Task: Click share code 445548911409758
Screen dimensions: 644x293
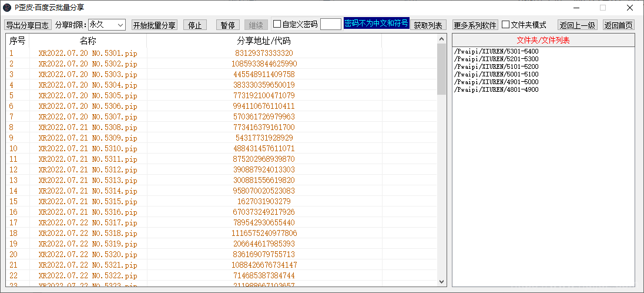Action: tap(264, 75)
